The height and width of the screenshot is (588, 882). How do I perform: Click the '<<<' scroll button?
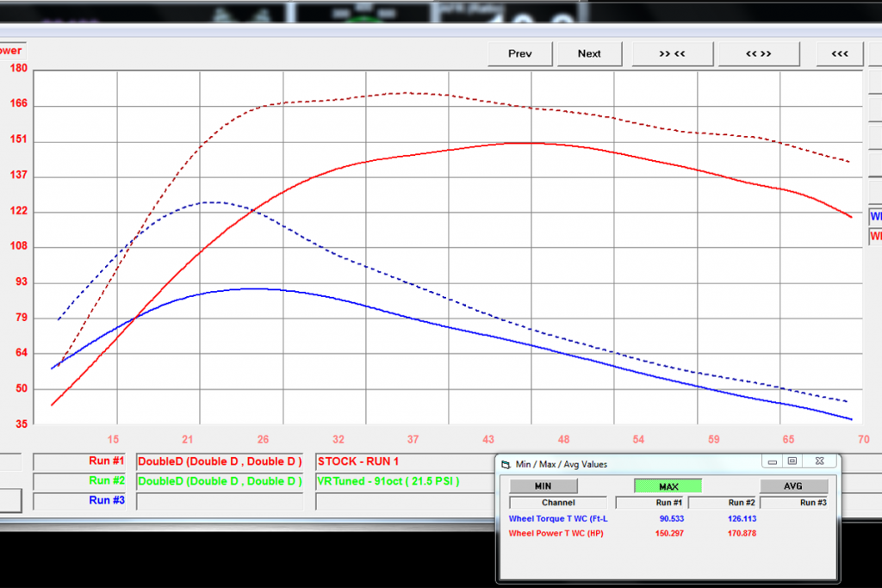click(840, 53)
